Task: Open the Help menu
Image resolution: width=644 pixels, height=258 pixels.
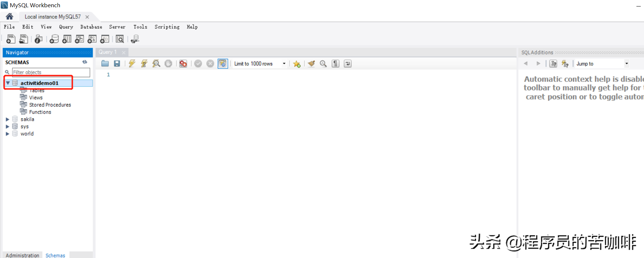Action: coord(192,27)
